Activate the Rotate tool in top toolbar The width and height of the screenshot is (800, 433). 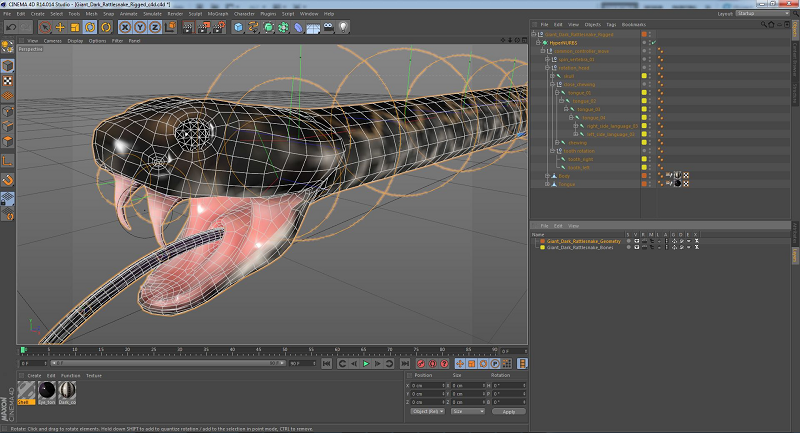point(90,27)
